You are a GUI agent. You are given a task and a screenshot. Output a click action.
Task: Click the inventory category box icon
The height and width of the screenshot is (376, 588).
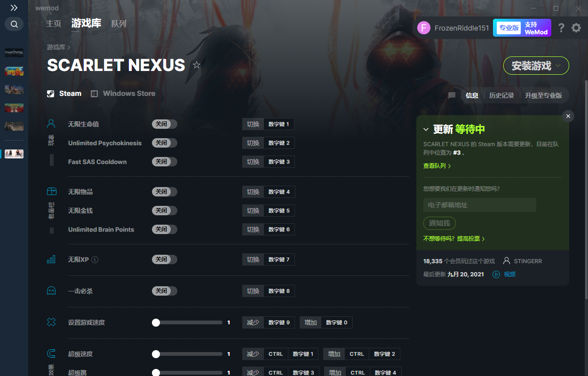click(51, 192)
